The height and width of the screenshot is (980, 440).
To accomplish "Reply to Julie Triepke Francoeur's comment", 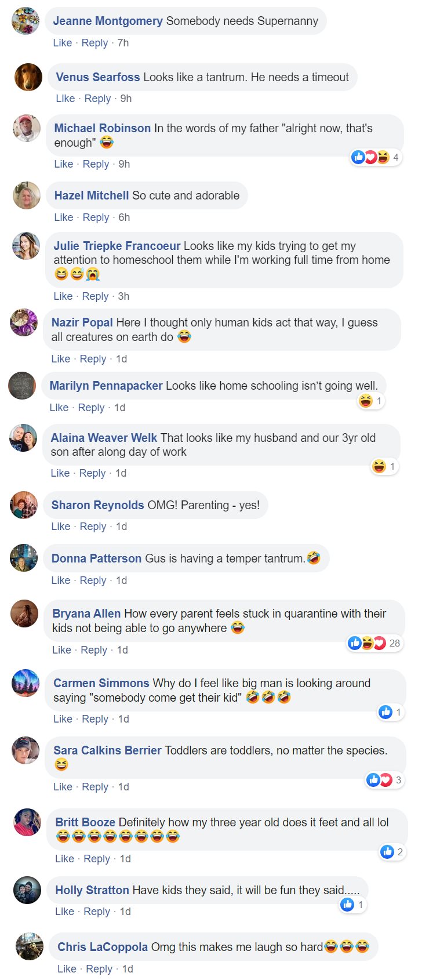I will point(95,296).
